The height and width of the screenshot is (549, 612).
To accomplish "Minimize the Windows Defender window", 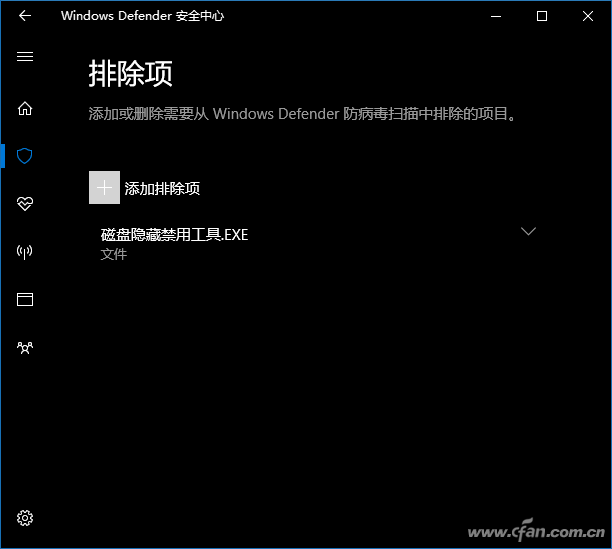I will 496,16.
